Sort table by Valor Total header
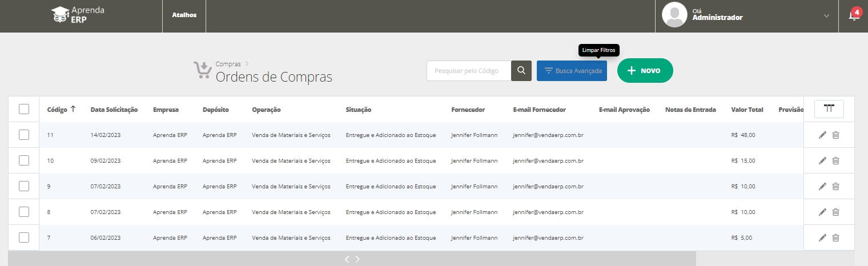 pos(747,110)
